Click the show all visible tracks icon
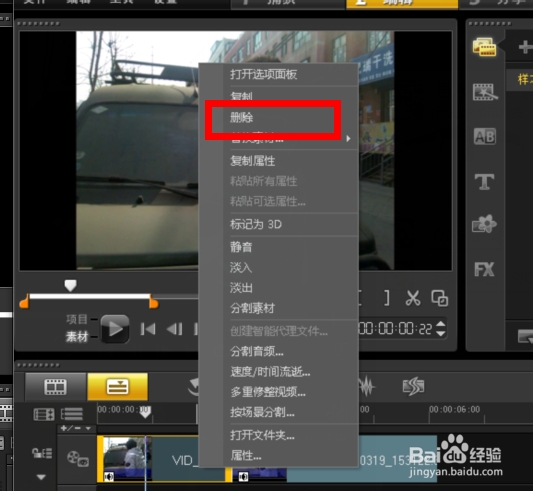533x491 pixels. 44,414
